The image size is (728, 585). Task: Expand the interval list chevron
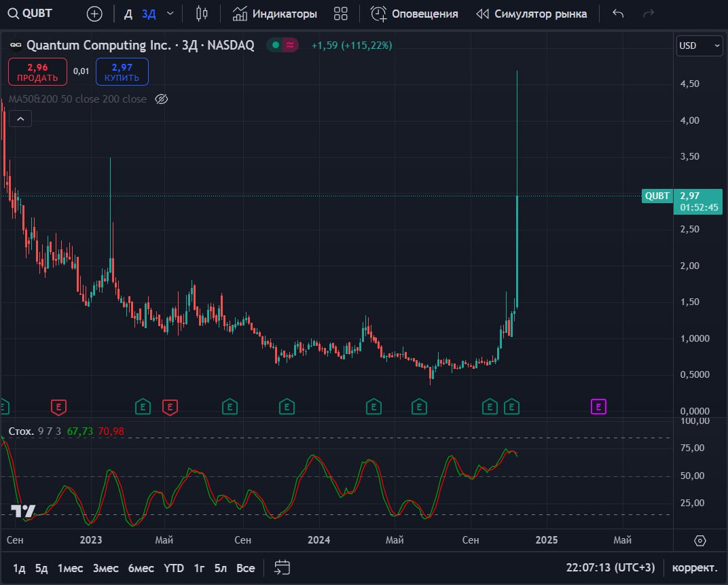point(170,14)
